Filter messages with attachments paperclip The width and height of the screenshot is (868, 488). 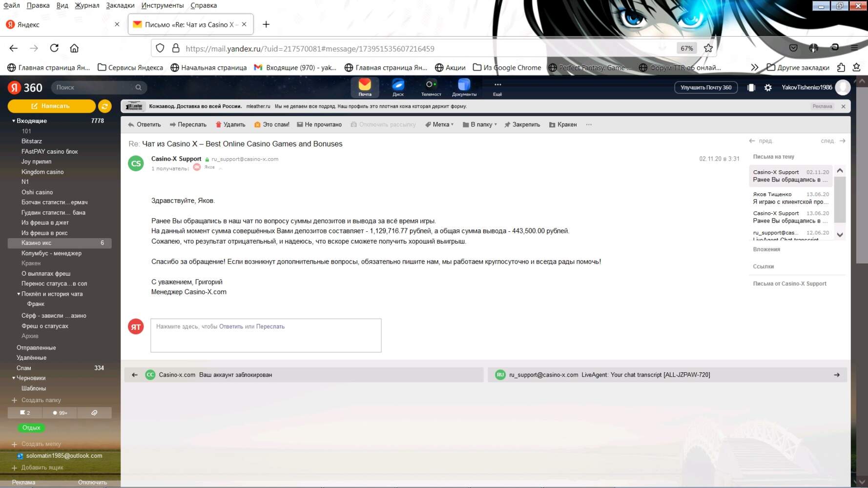coord(94,413)
